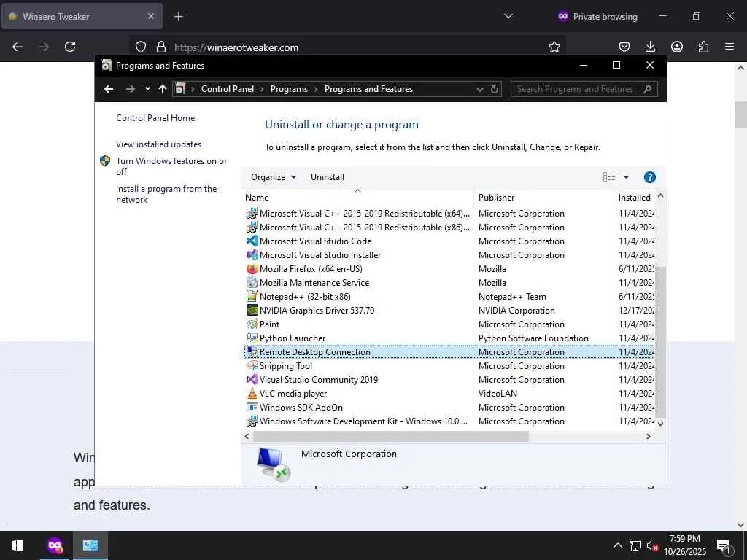
Task: Click Install a program from the network
Action: pyautogui.click(x=166, y=194)
